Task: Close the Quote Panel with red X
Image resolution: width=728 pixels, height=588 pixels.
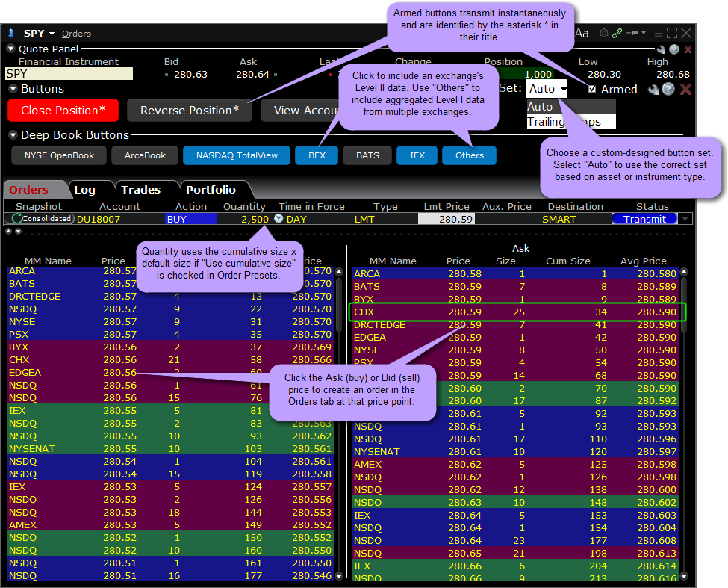Action: [x=688, y=49]
